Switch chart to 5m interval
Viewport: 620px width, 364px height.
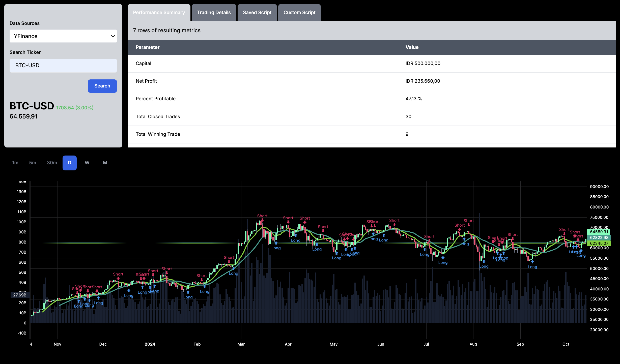coord(33,163)
